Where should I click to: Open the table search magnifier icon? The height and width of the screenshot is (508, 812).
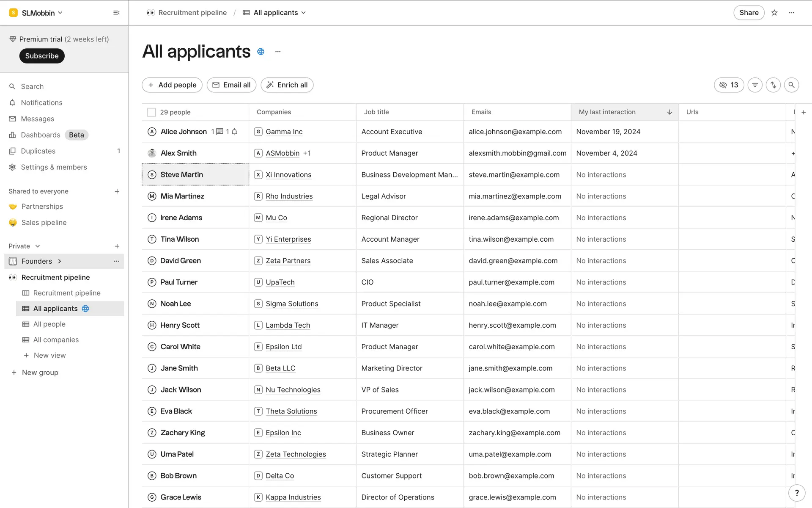791,85
